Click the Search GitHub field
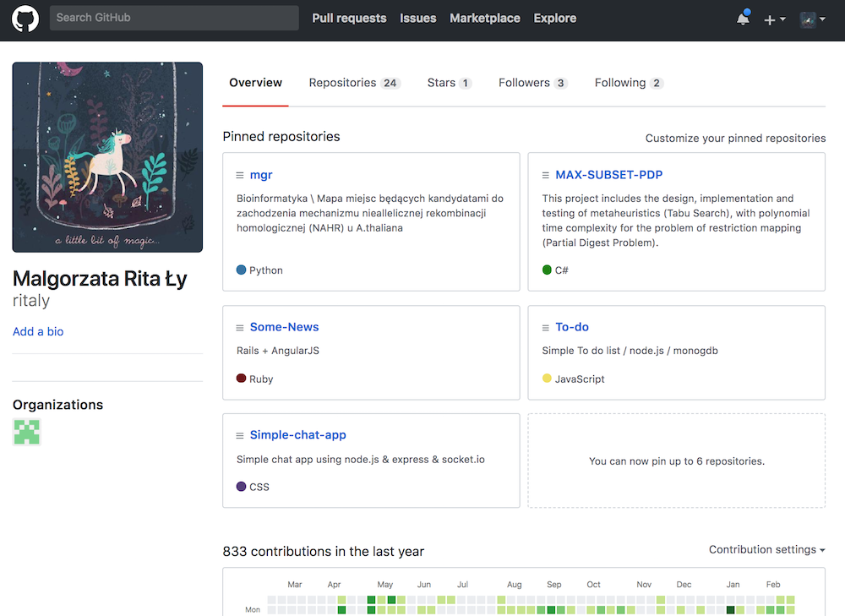The height and width of the screenshot is (616, 845). [174, 18]
